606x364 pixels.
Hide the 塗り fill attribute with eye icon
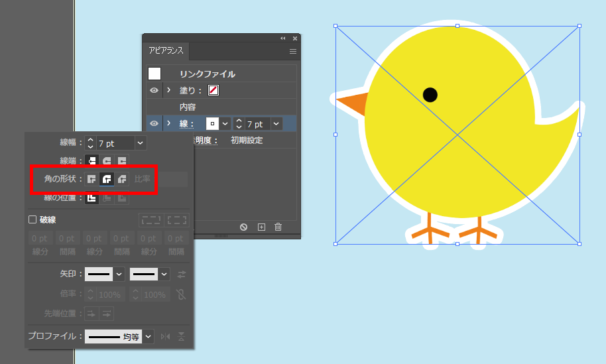point(154,90)
